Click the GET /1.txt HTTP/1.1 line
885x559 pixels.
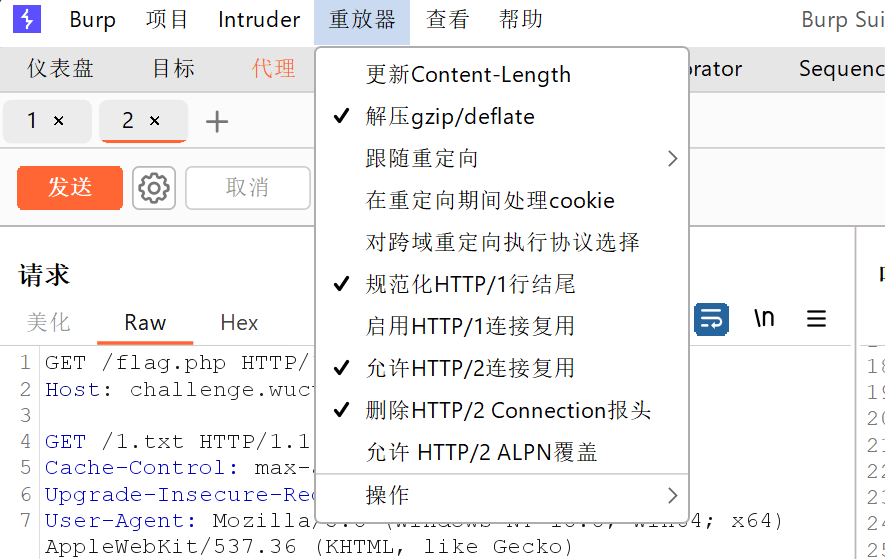tap(177, 442)
